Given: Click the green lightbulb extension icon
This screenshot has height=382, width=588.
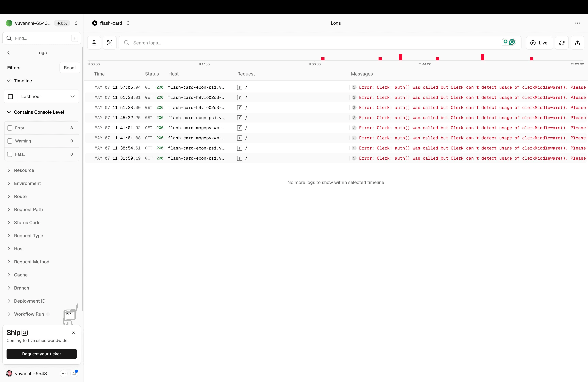Looking at the screenshot, I should tap(506, 42).
